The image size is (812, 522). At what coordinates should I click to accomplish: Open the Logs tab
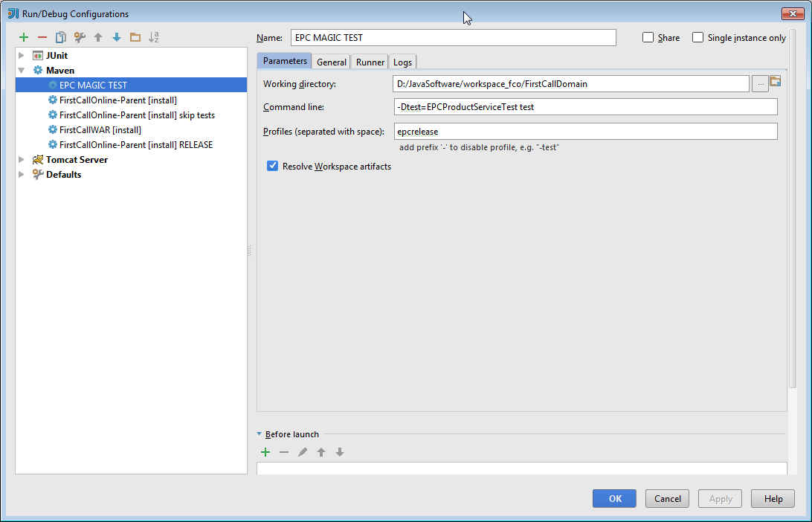[402, 62]
